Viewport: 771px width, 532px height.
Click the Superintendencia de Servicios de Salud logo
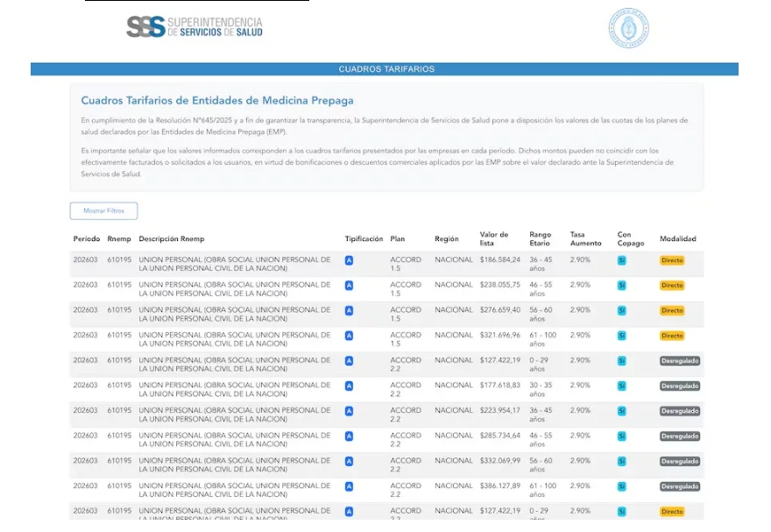tap(194, 26)
